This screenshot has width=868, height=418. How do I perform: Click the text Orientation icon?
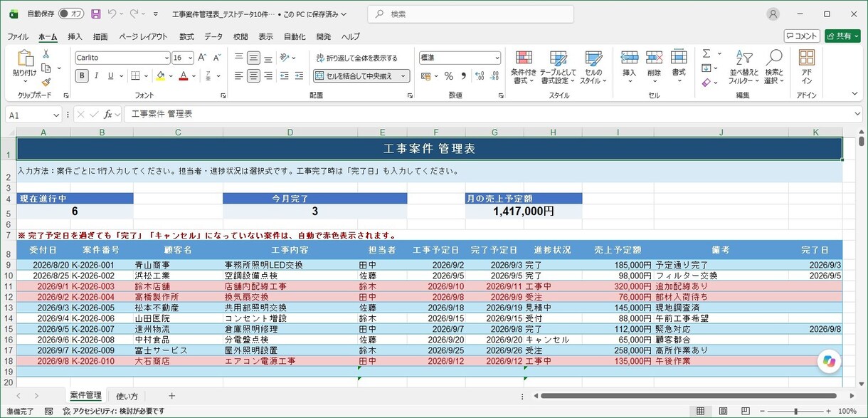pos(285,58)
